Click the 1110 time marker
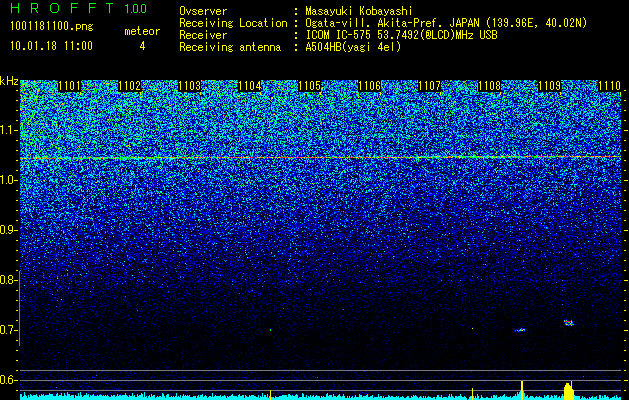The image size is (629, 400). coord(609,86)
